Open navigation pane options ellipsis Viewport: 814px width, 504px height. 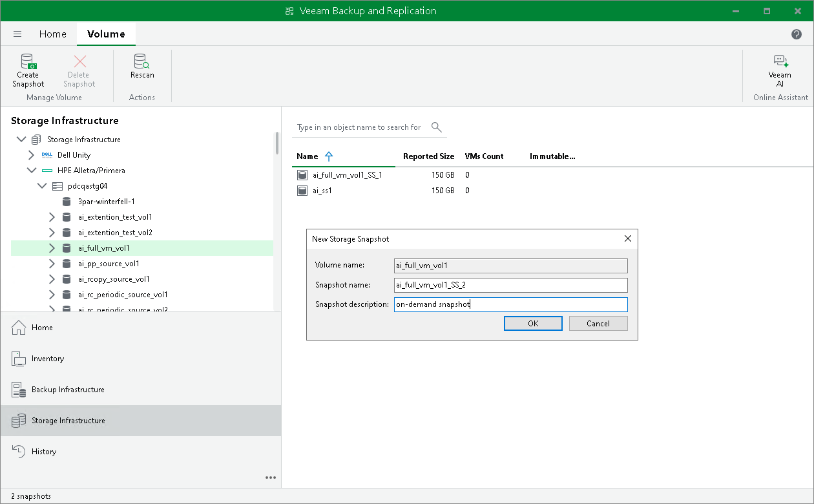click(x=271, y=478)
